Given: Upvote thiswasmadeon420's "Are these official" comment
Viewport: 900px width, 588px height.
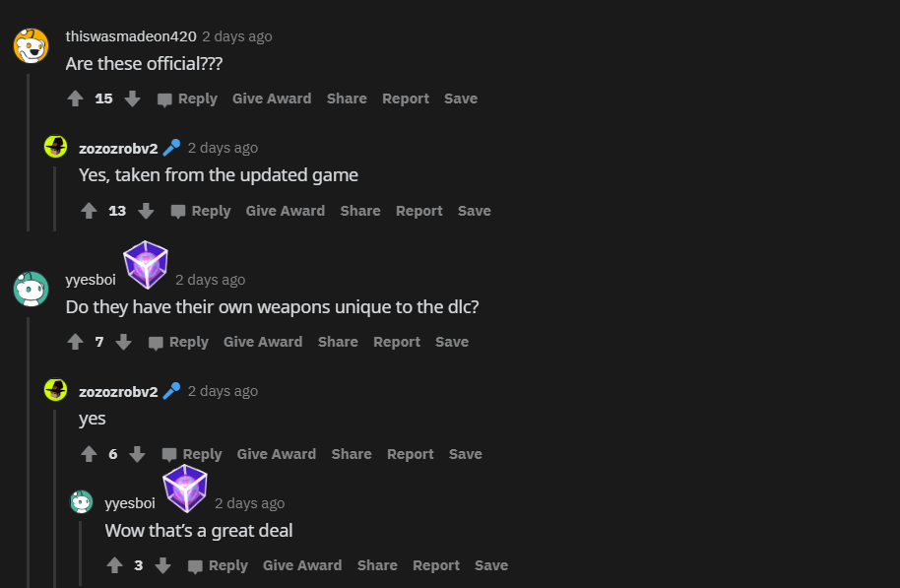Looking at the screenshot, I should point(75,98).
